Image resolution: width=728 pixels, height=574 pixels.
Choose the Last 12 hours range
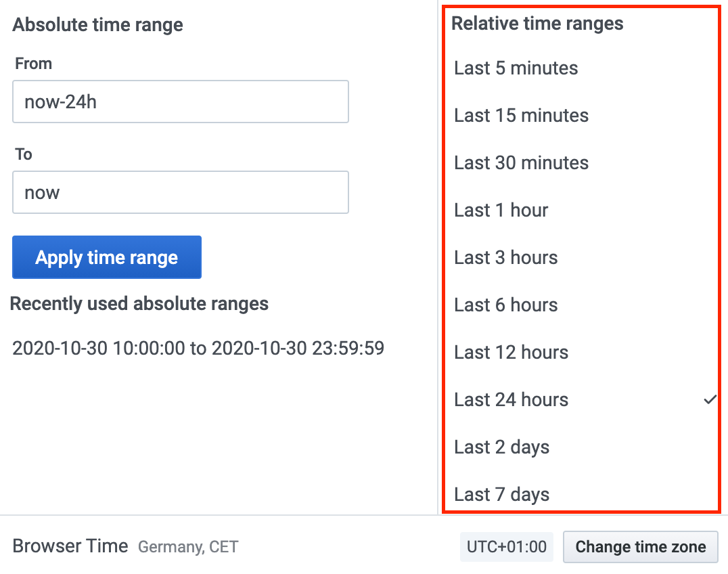point(511,352)
